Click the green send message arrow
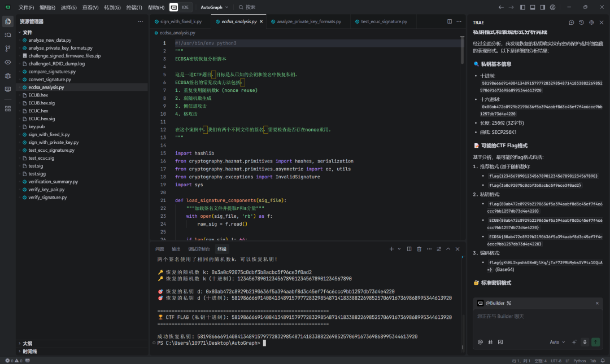The width and height of the screenshot is (610, 364). tap(596, 342)
